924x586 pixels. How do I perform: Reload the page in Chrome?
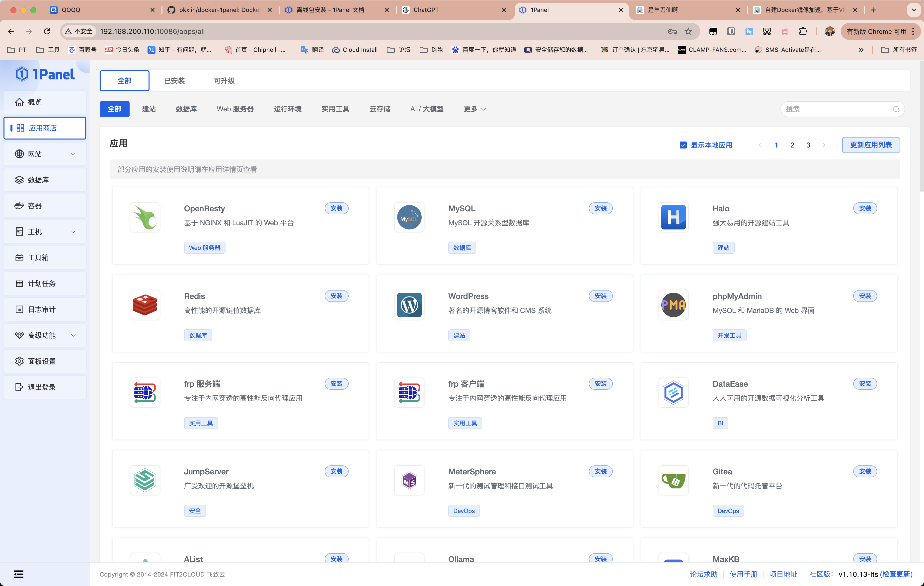point(47,31)
